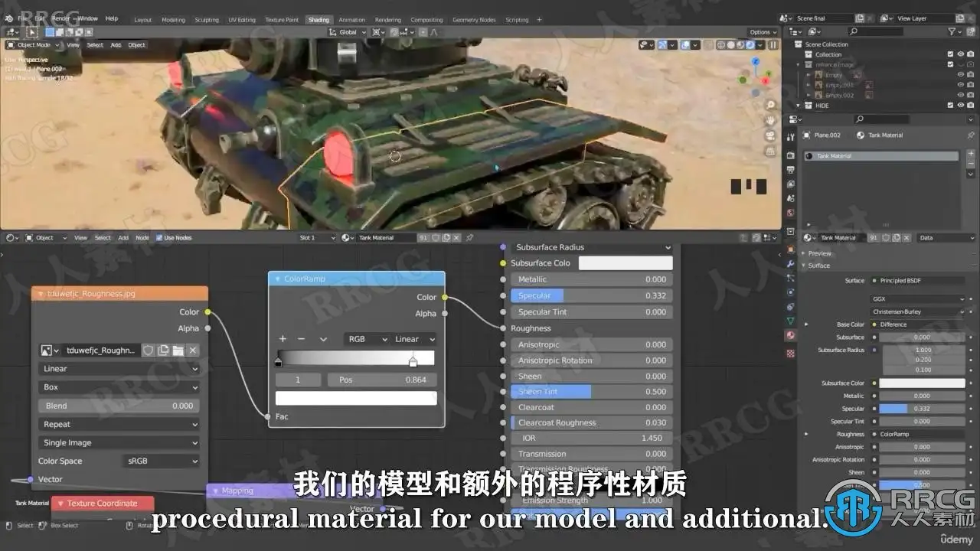
Task: Open the Object Mode dropdown
Action: [x=32, y=45]
